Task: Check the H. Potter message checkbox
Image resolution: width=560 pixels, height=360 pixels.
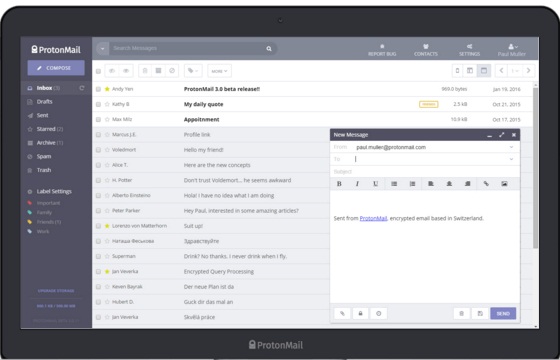Action: (98, 180)
